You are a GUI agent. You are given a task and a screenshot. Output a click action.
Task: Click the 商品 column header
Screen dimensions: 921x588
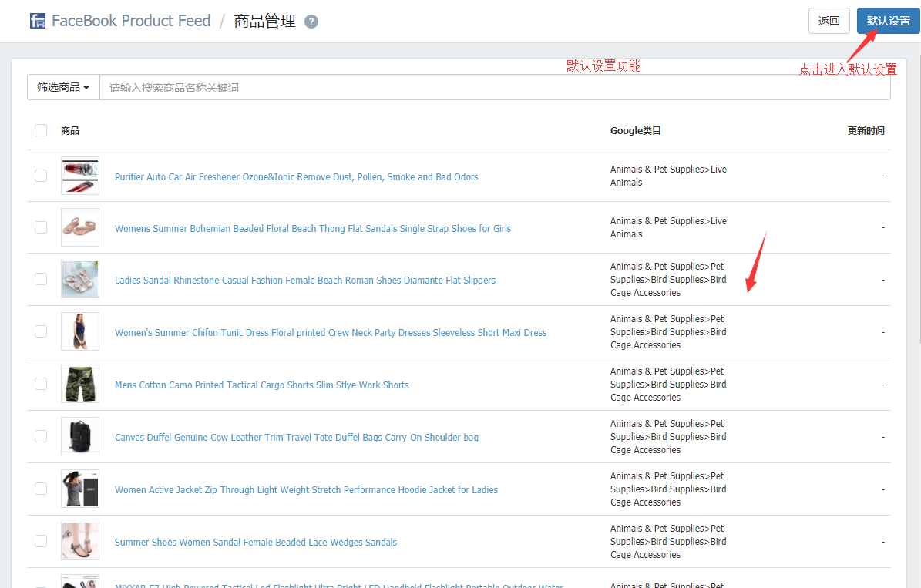(x=70, y=130)
